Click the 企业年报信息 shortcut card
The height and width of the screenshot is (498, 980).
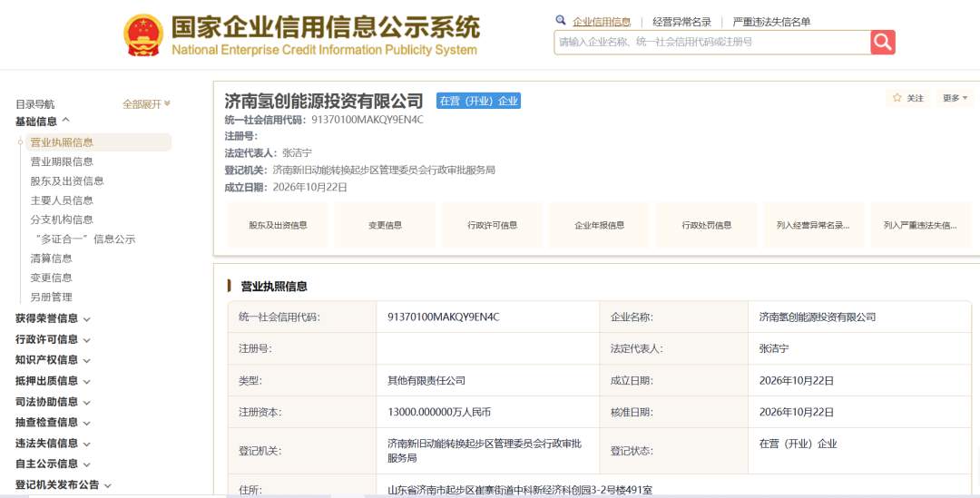pos(600,225)
